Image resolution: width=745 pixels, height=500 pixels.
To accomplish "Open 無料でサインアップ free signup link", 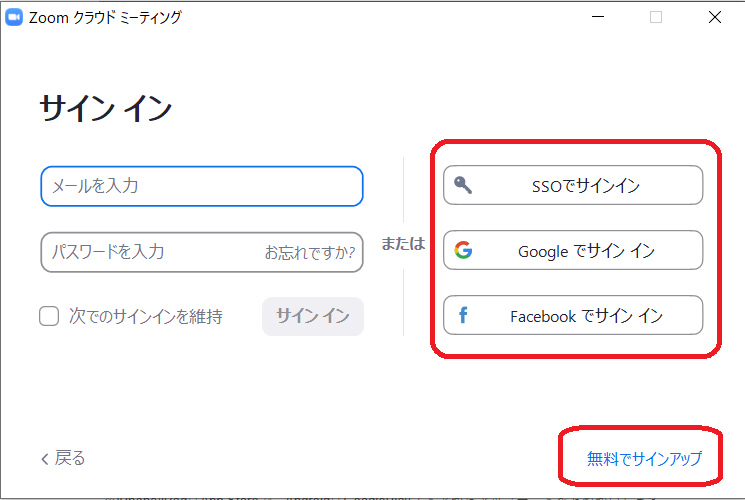I will pos(644,459).
